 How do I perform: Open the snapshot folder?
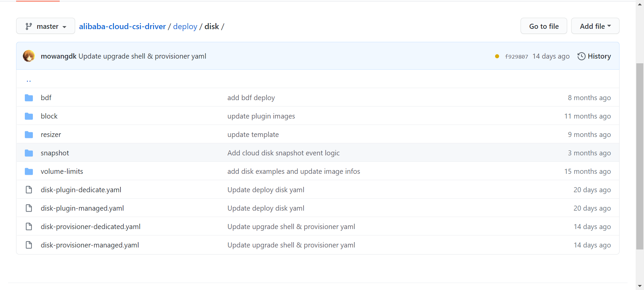[55, 153]
